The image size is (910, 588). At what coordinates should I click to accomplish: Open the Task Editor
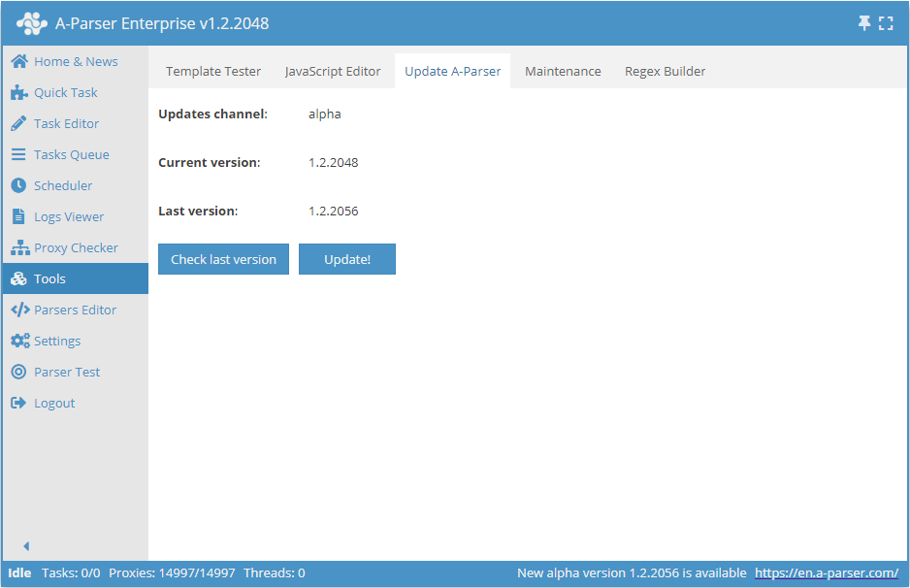66,123
